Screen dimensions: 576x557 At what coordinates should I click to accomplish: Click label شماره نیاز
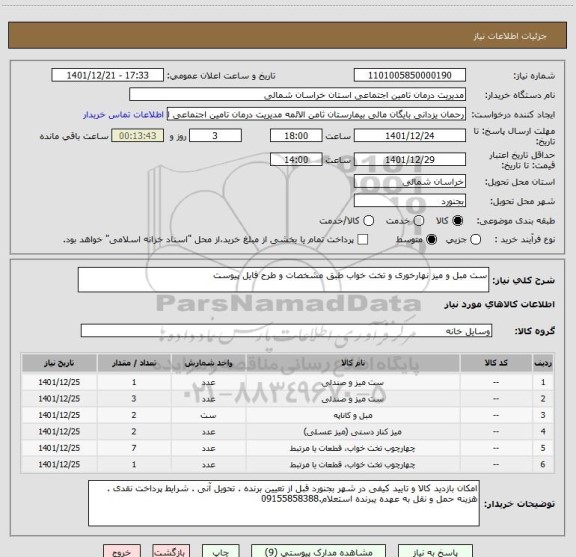[x=534, y=76]
